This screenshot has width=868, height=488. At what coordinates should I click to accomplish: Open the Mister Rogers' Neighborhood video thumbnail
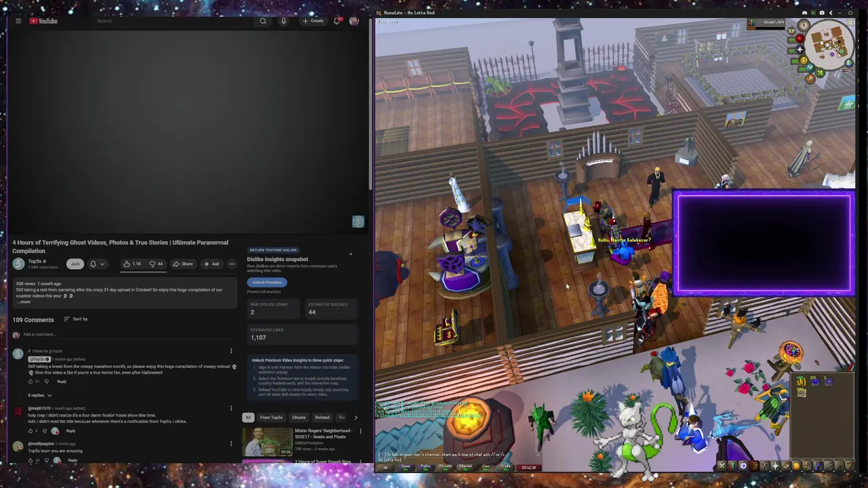tap(267, 441)
